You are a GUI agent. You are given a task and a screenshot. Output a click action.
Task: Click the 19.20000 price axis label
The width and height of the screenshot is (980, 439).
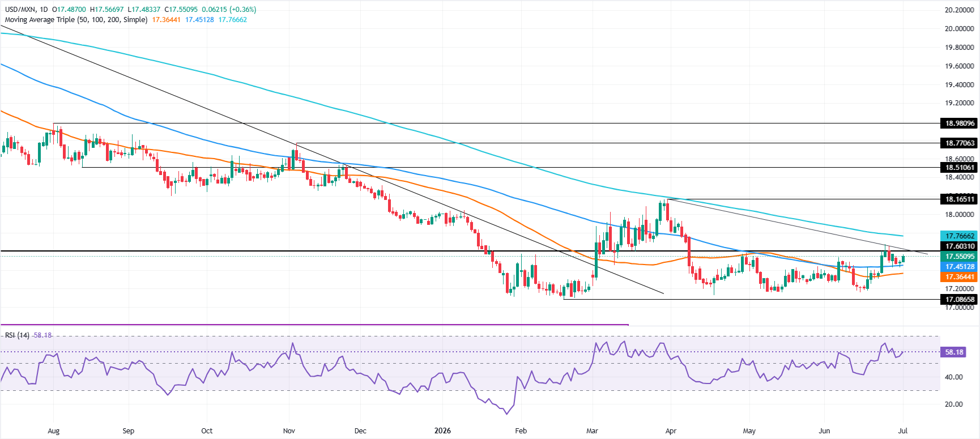(x=959, y=103)
